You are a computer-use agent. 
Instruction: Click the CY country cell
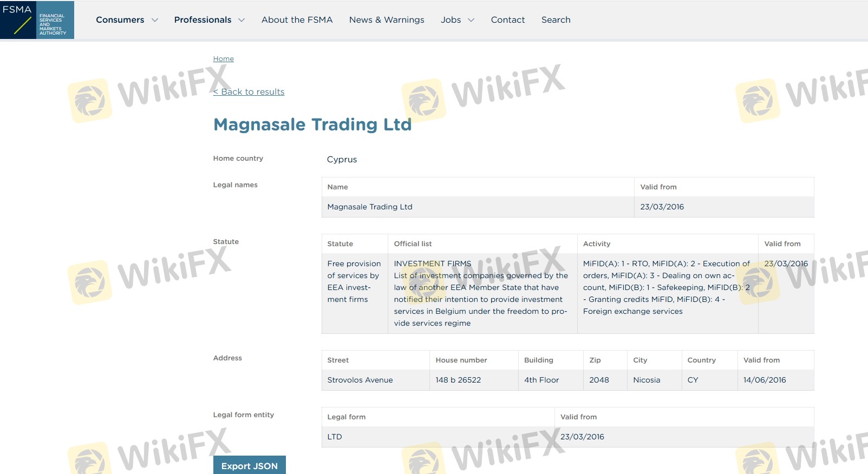click(709, 380)
